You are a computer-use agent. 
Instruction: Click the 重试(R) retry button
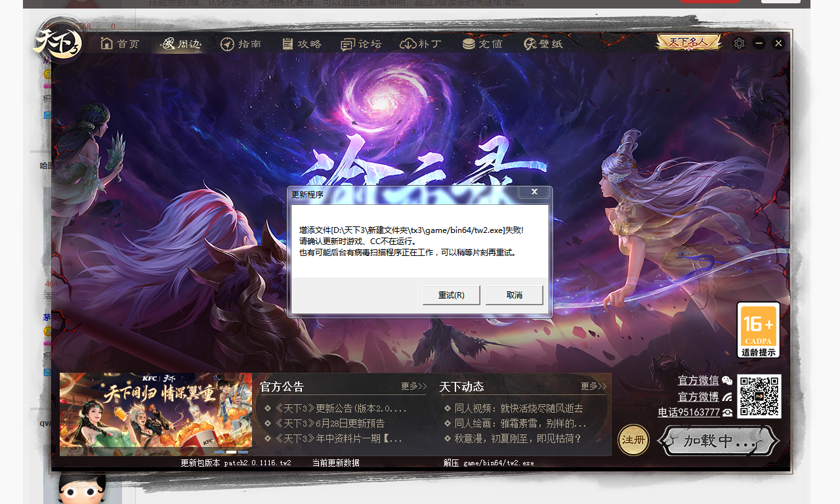coord(451,295)
